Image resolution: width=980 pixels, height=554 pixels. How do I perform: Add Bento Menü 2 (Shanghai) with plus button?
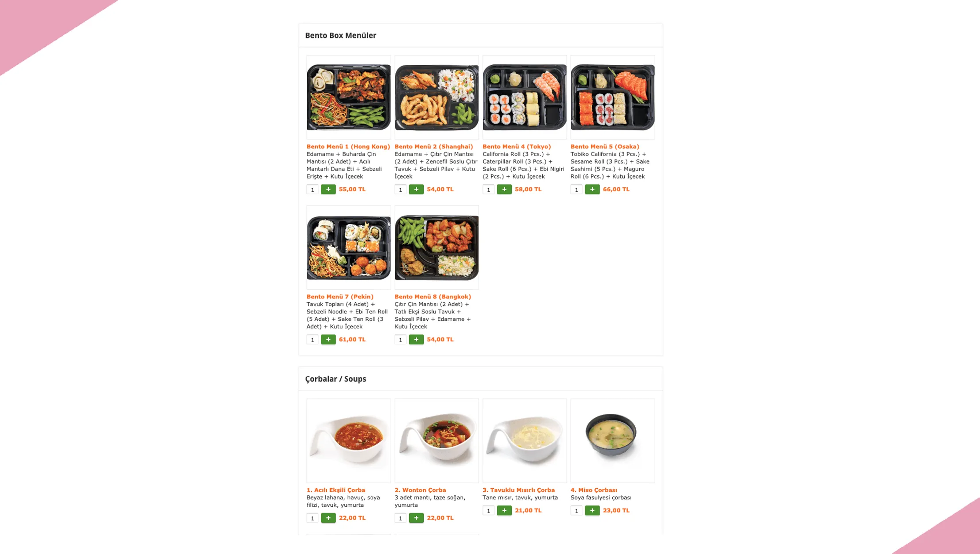pyautogui.click(x=416, y=190)
